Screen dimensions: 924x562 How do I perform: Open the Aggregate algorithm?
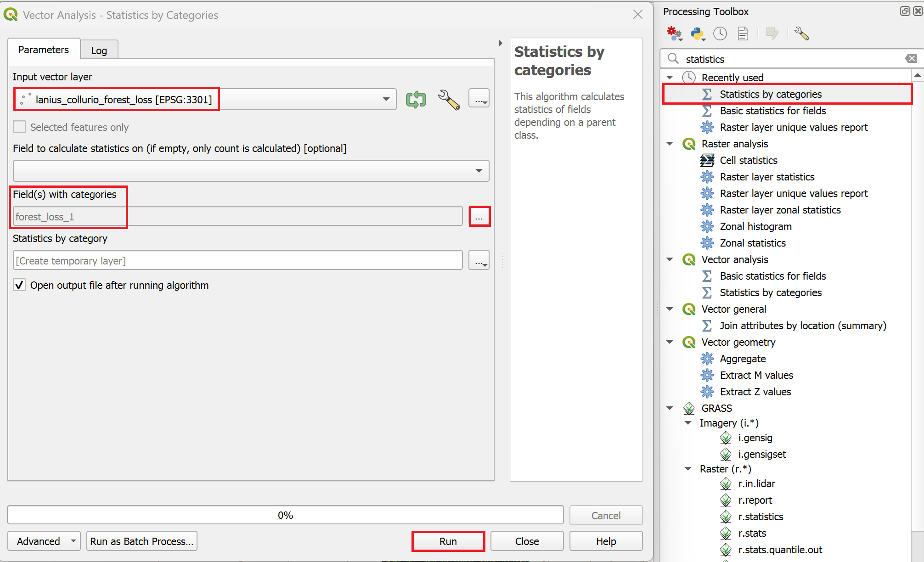743,359
